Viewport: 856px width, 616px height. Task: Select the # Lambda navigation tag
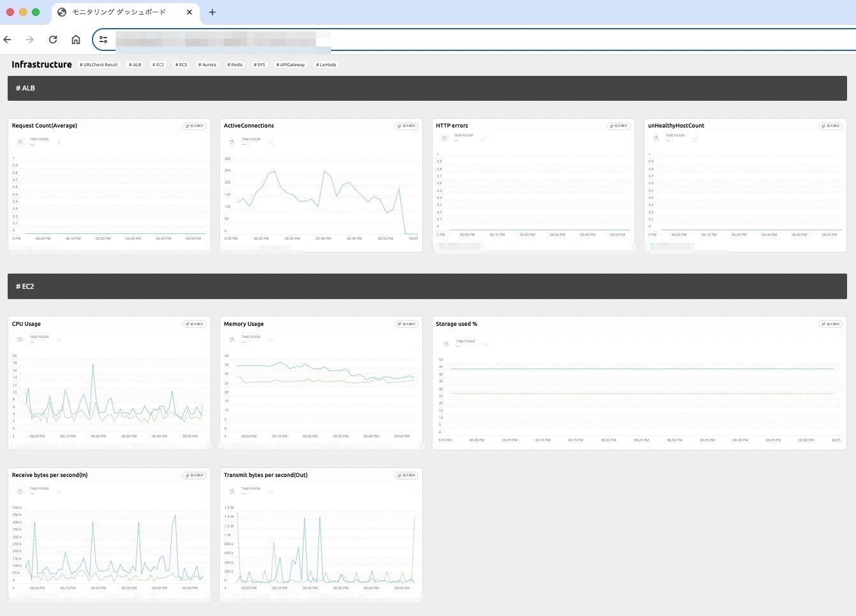point(326,65)
